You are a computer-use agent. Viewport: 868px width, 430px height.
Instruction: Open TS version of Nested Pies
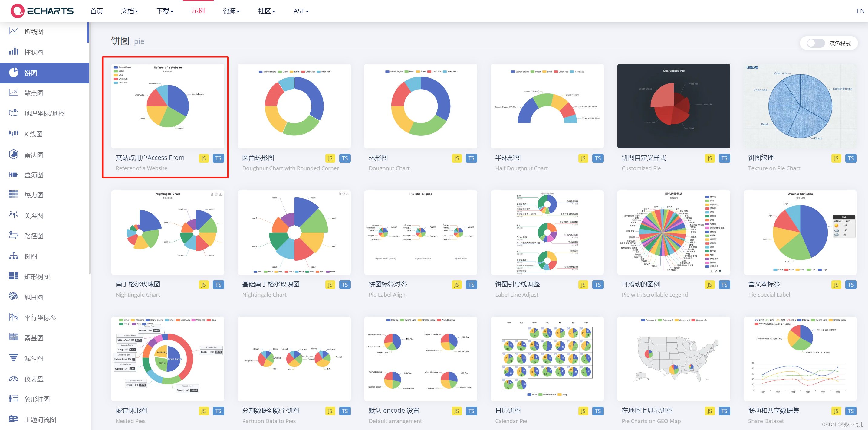[218, 411]
